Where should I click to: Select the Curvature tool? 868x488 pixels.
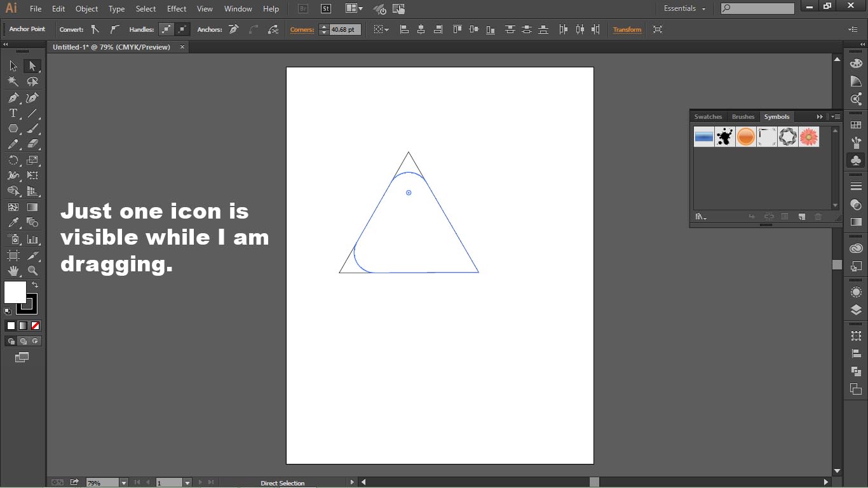click(x=32, y=98)
